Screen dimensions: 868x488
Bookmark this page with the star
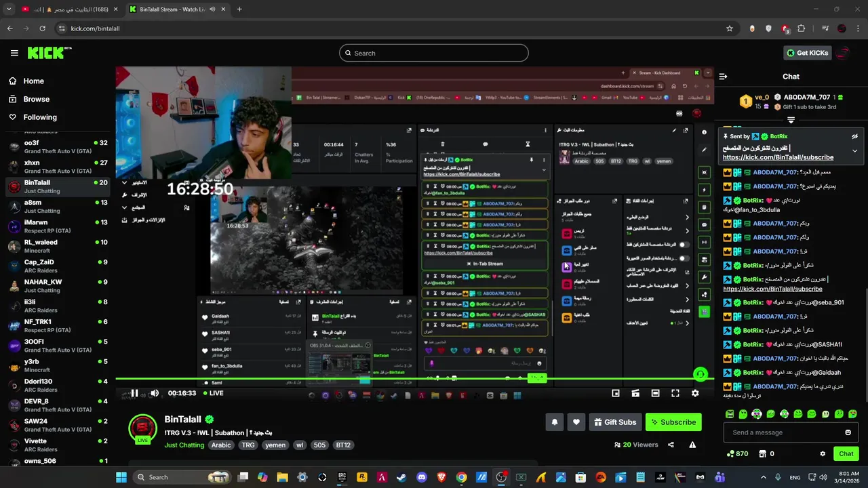(730, 28)
